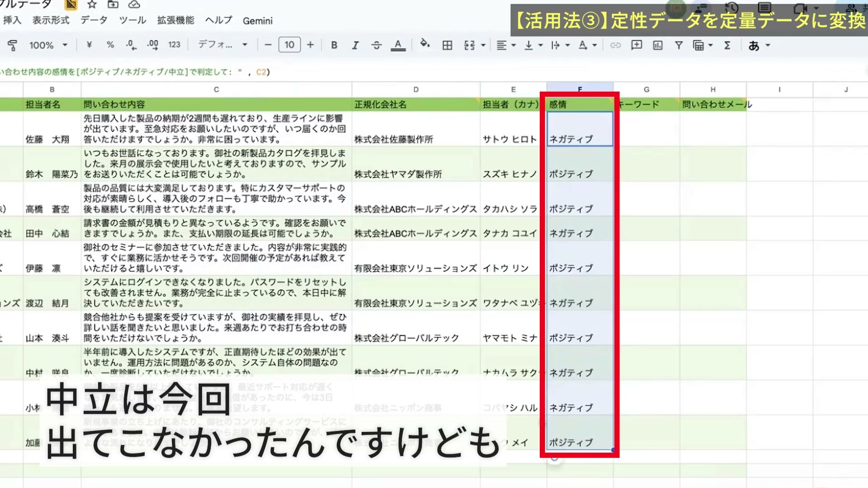This screenshot has width=868, height=488.
Task: Apply yen currency format
Action: [x=89, y=45]
